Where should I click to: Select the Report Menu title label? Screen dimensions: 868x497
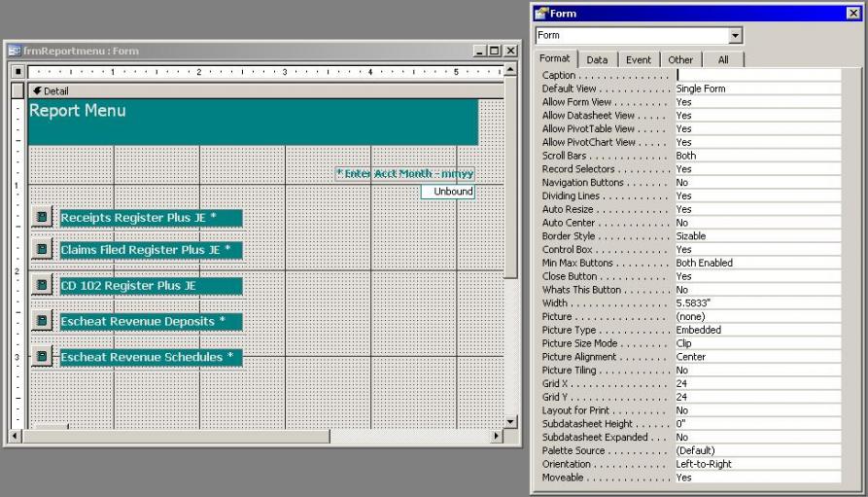pyautogui.click(x=253, y=122)
